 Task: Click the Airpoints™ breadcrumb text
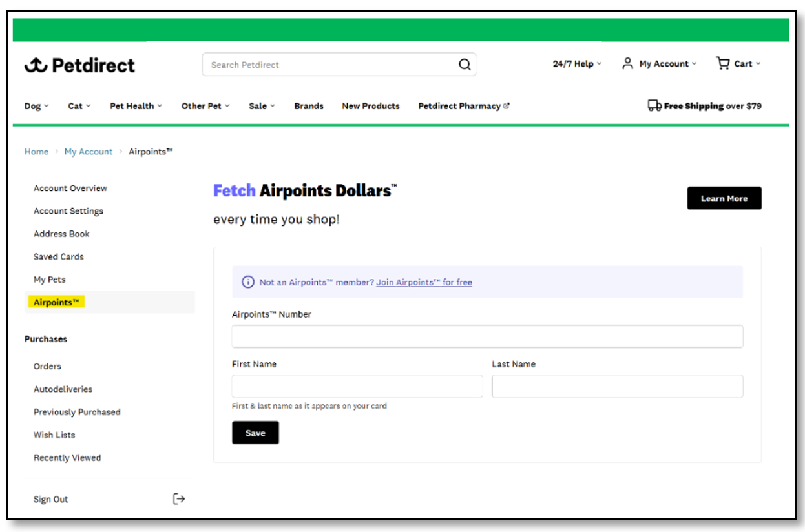click(x=151, y=152)
